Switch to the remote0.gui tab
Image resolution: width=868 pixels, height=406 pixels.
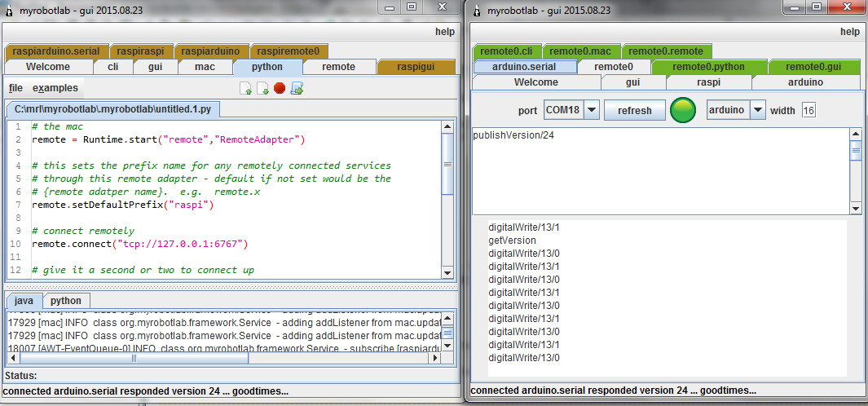(813, 67)
